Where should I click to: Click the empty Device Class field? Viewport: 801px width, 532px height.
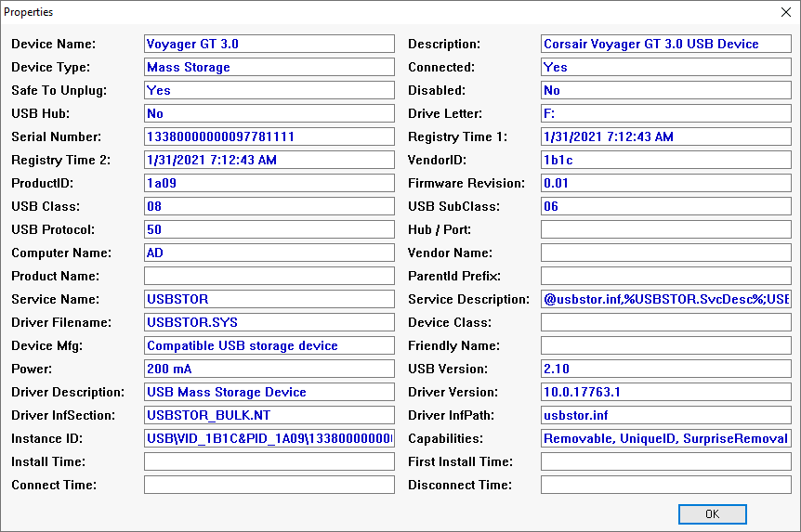(666, 323)
